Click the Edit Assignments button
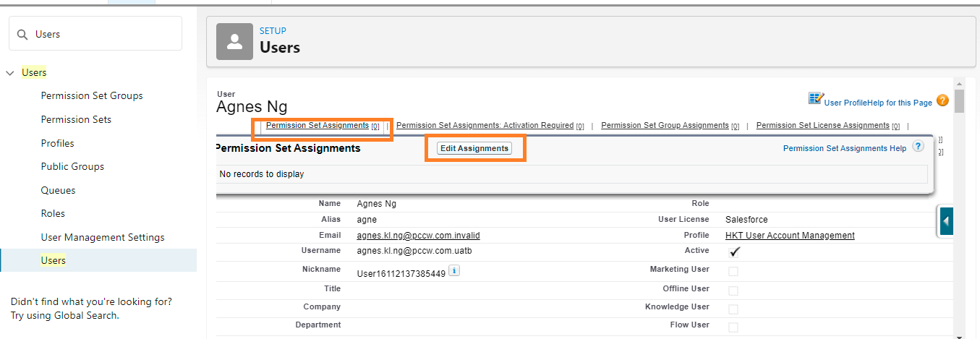This screenshot has width=980, height=339. click(474, 148)
